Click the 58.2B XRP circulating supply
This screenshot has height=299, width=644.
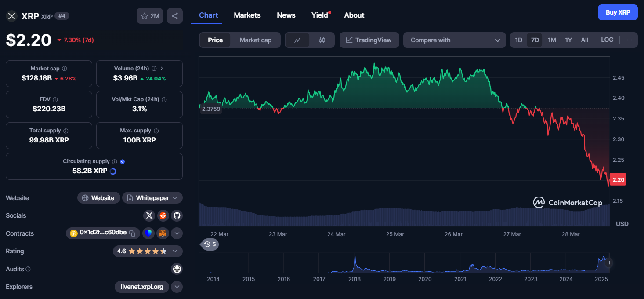pyautogui.click(x=90, y=171)
